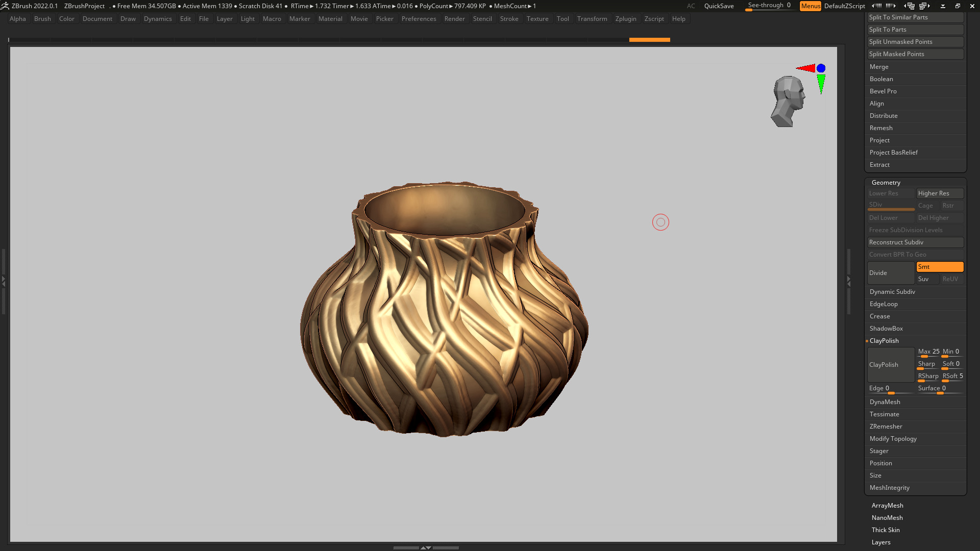Click the Split To Parts button

[x=915, y=30]
